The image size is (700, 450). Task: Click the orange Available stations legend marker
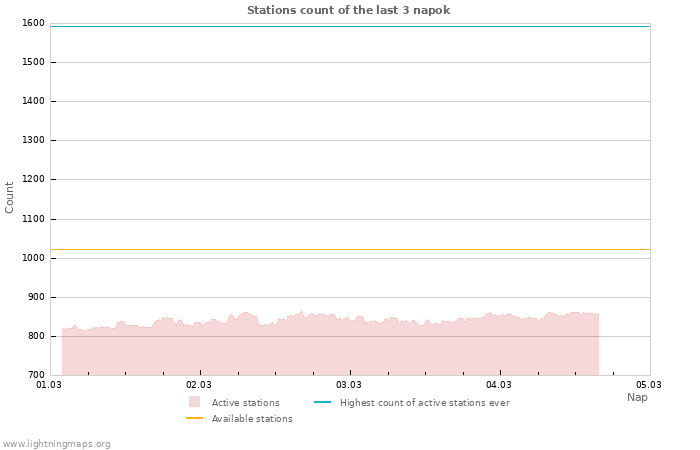click(x=194, y=418)
